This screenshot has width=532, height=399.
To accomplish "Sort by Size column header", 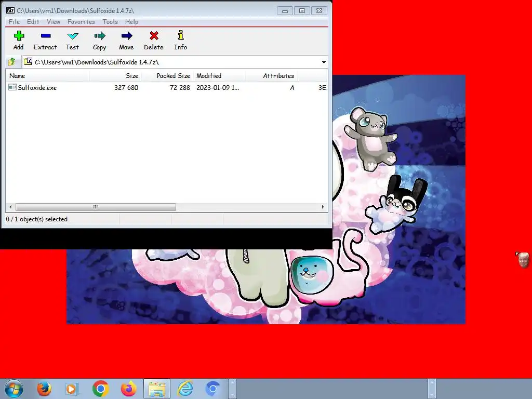I will pyautogui.click(x=115, y=76).
